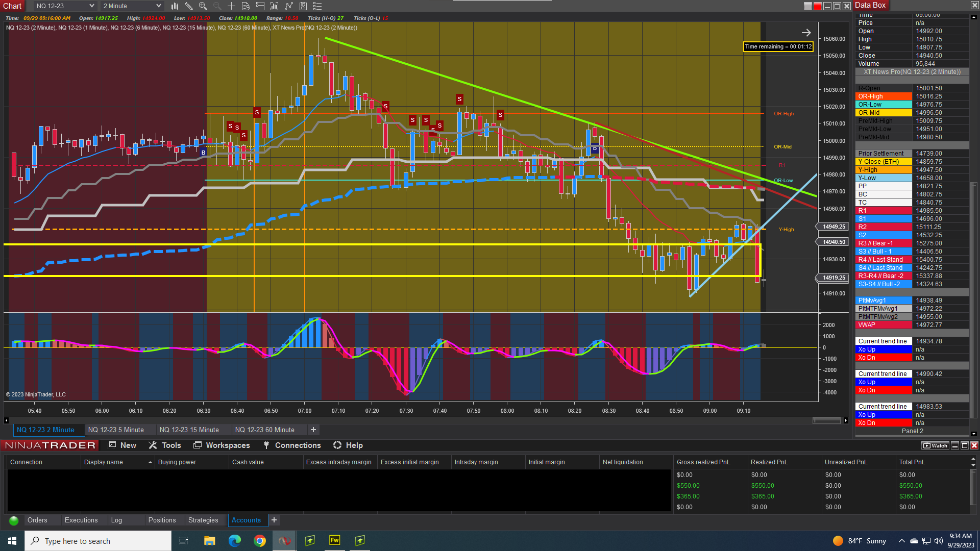This screenshot has width=980, height=551.
Task: Switch to NQ 12-23 5 Minute tab
Action: (116, 430)
